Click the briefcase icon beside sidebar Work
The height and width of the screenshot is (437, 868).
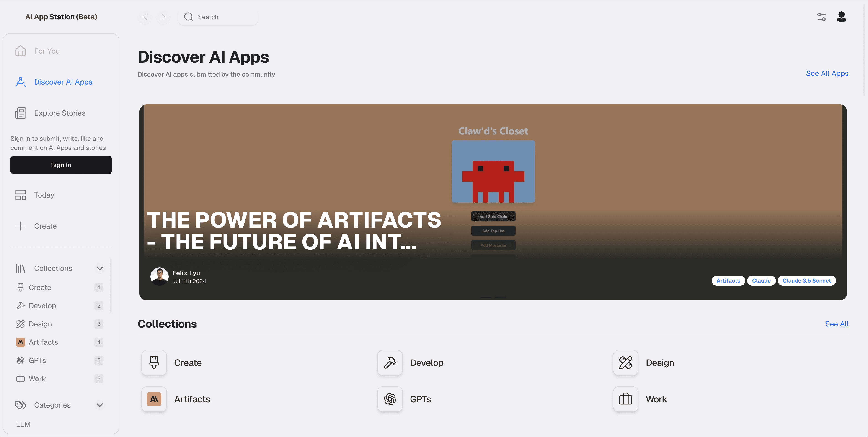(x=20, y=378)
